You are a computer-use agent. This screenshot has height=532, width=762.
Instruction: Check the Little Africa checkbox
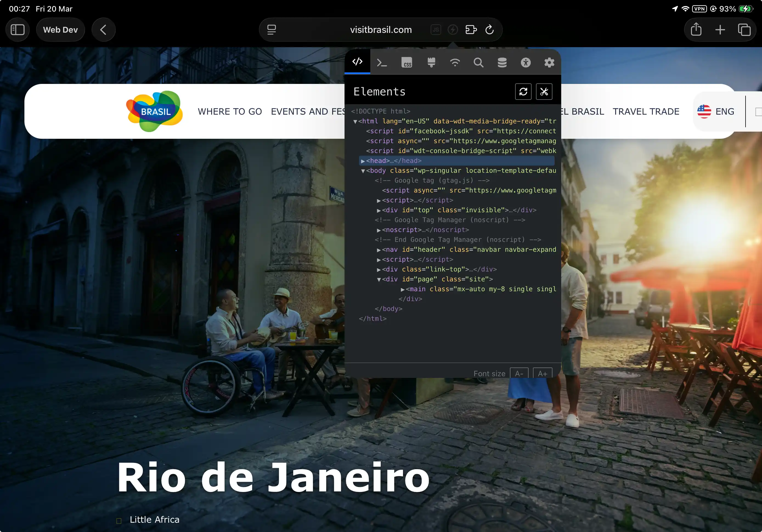pyautogui.click(x=118, y=520)
